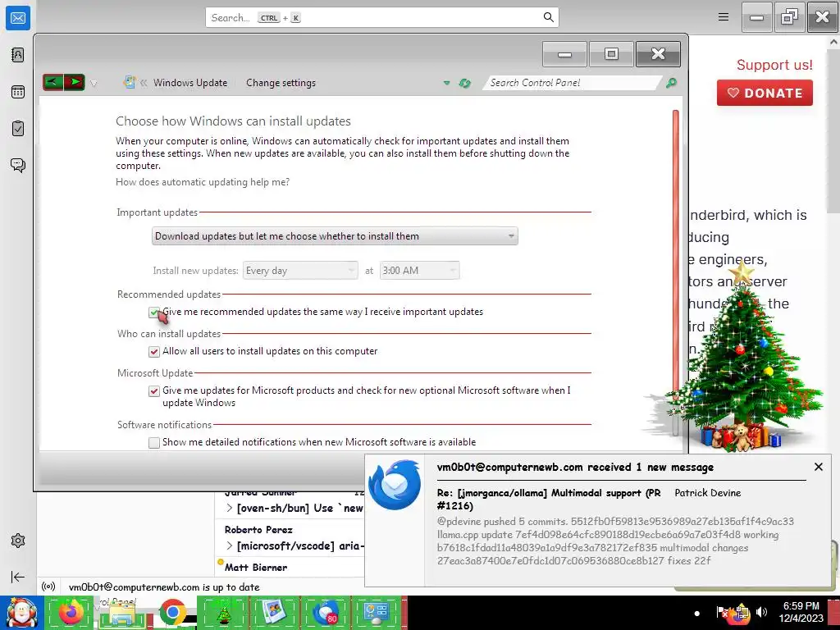Viewport: 840px width, 630px height.
Task: Open File Explorer folder from taskbar
Action: (121, 614)
